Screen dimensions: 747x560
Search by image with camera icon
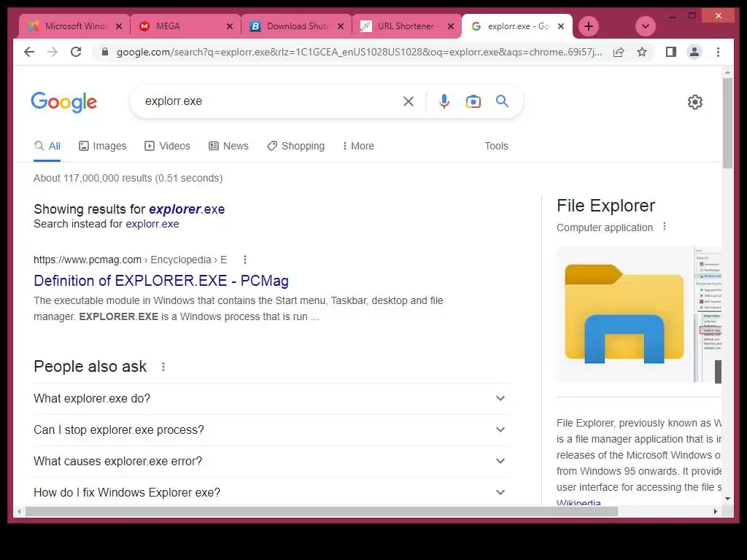pos(473,101)
